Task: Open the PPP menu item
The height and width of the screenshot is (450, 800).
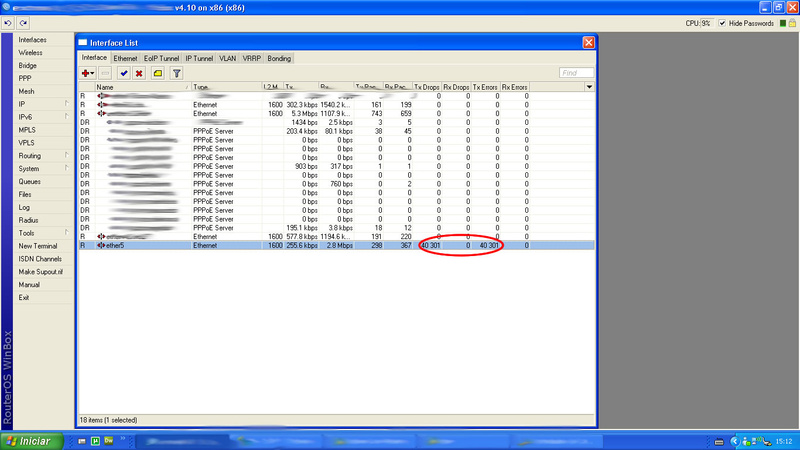Action: pos(25,79)
